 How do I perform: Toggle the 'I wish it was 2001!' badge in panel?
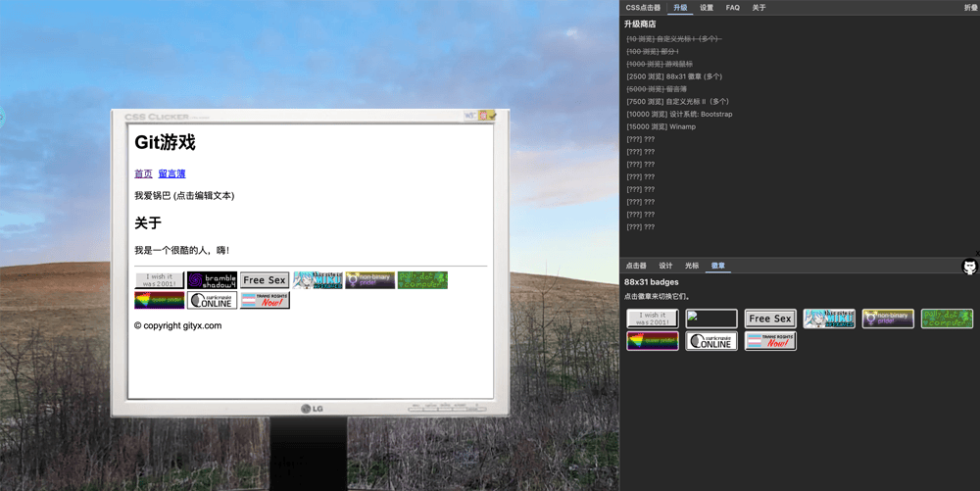tap(653, 319)
